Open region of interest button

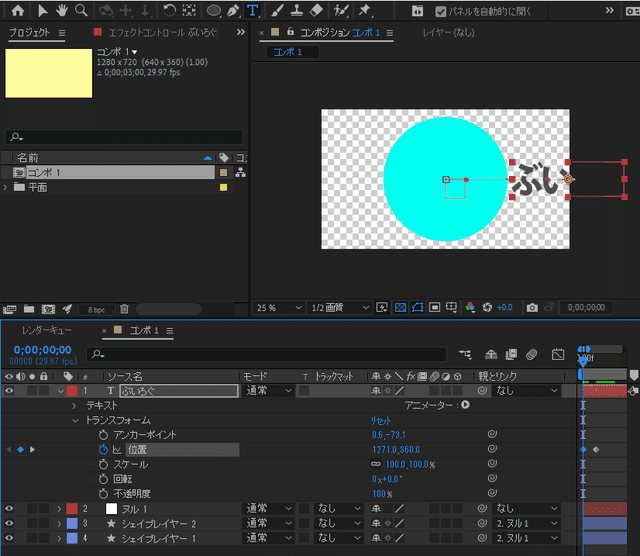point(434,307)
